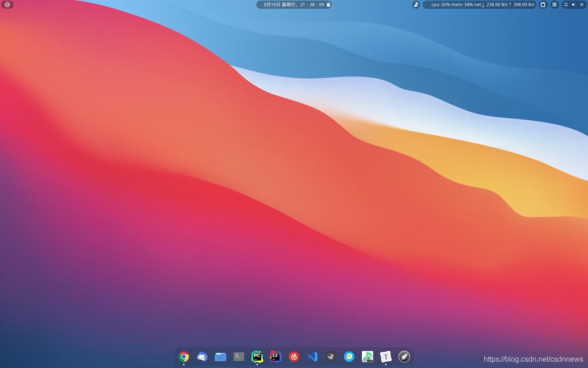This screenshot has width=588, height=368.
Task: Open Google Chrome from the dock
Action: [183, 356]
